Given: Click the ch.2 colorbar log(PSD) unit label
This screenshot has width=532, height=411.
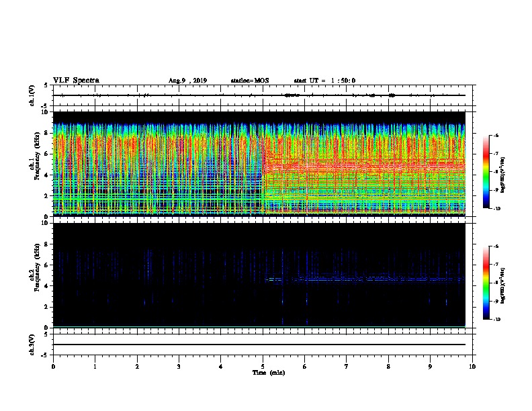Looking at the screenshot, I should [x=502, y=286].
